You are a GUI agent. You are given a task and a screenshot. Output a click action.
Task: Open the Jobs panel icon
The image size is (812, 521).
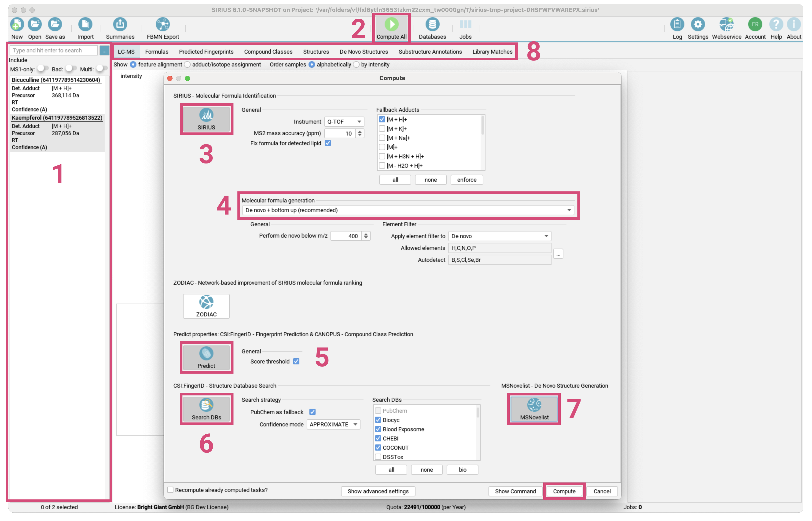[x=466, y=24]
